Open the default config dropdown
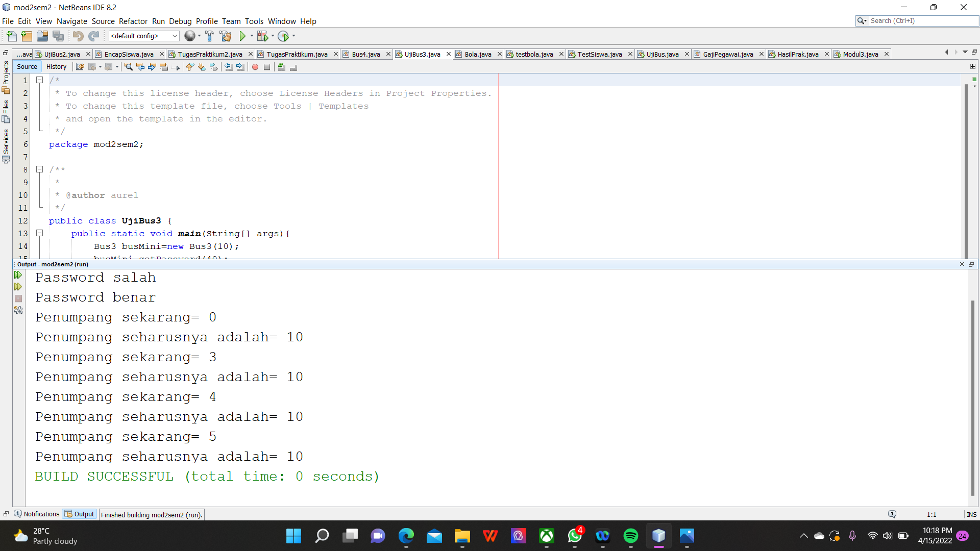Viewport: 980px width, 551px height. (144, 36)
